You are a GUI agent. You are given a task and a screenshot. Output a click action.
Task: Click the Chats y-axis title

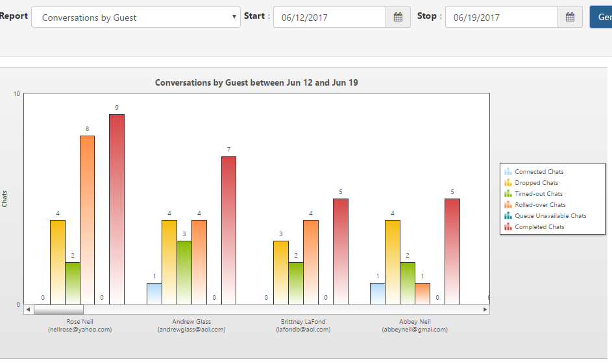pyautogui.click(x=5, y=199)
